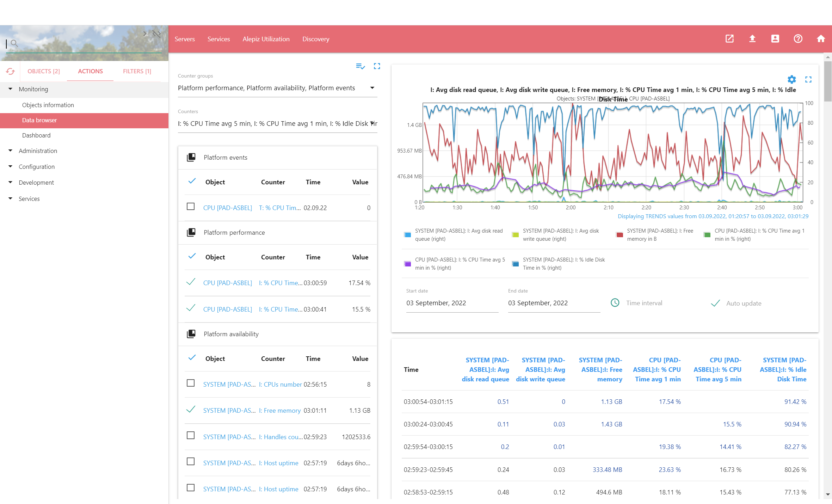The width and height of the screenshot is (832, 504).
Task: Click the user account icon
Action: [x=775, y=39]
